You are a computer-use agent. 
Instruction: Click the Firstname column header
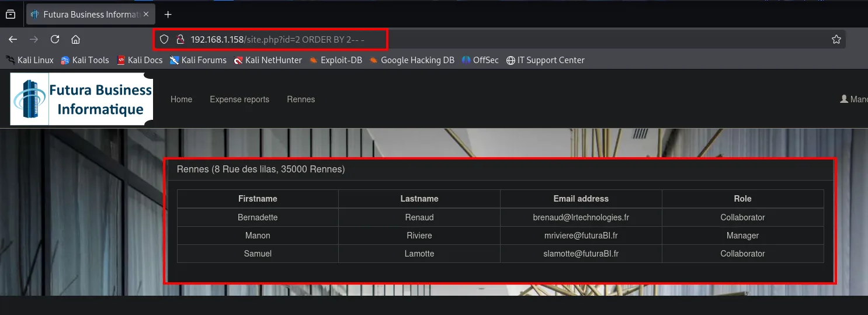tap(258, 199)
